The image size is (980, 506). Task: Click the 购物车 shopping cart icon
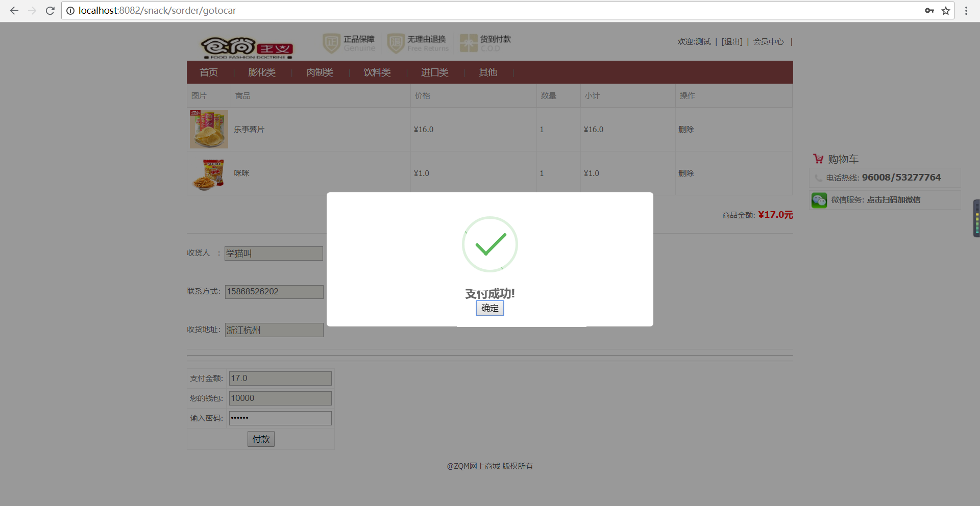click(x=818, y=159)
